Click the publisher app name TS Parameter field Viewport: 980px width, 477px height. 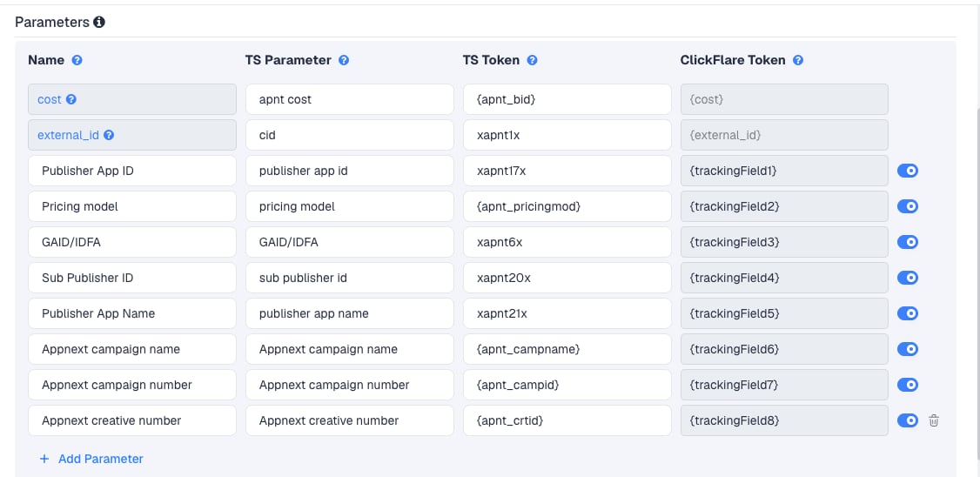click(350, 313)
